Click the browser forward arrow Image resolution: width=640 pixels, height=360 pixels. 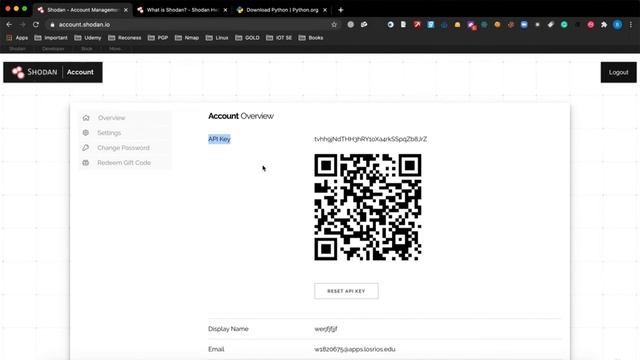tap(22, 24)
